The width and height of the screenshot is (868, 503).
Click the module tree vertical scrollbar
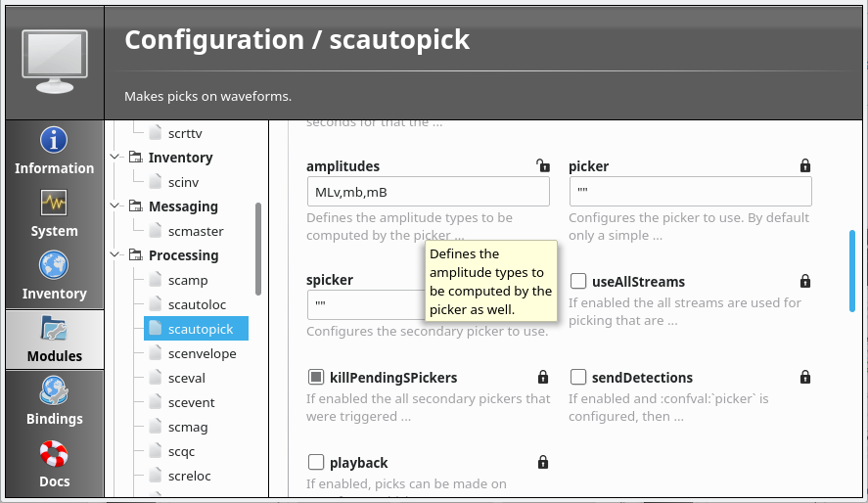coord(258,248)
